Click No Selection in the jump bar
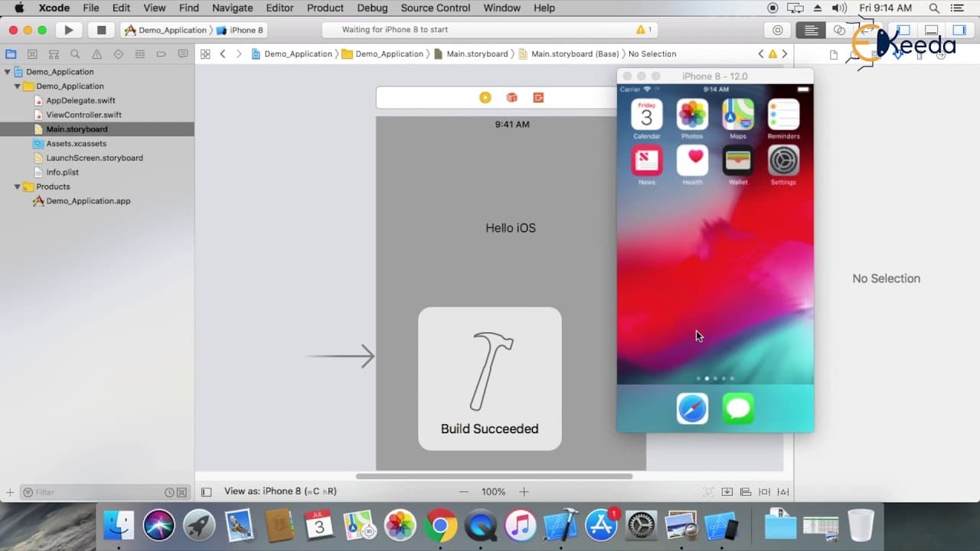The width and height of the screenshot is (980, 551). click(x=652, y=54)
